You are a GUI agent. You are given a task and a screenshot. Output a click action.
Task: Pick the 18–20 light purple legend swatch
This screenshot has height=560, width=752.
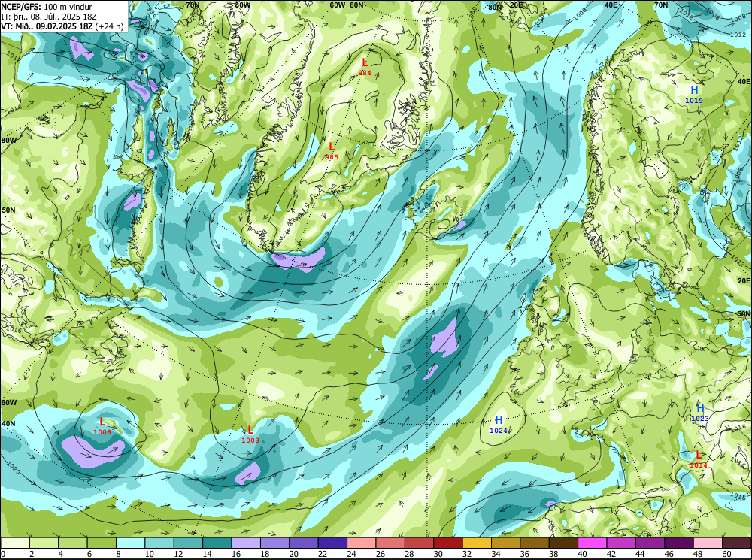[x=274, y=543]
